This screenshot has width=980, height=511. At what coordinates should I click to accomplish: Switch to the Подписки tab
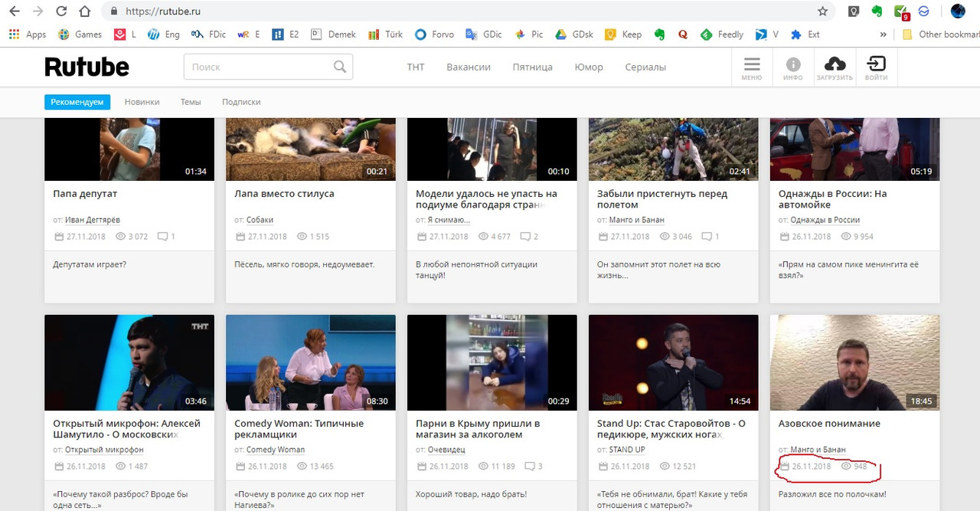[x=241, y=102]
